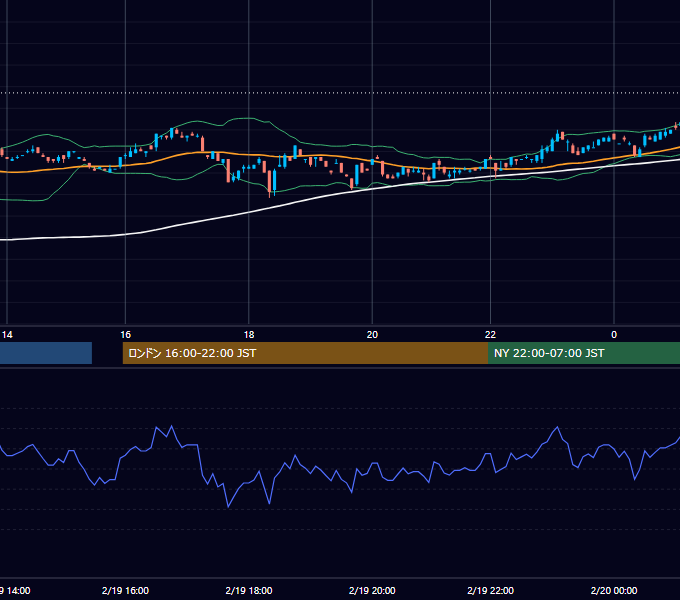Click the 14 hour label on price chart
680x600 pixels.
point(7,335)
